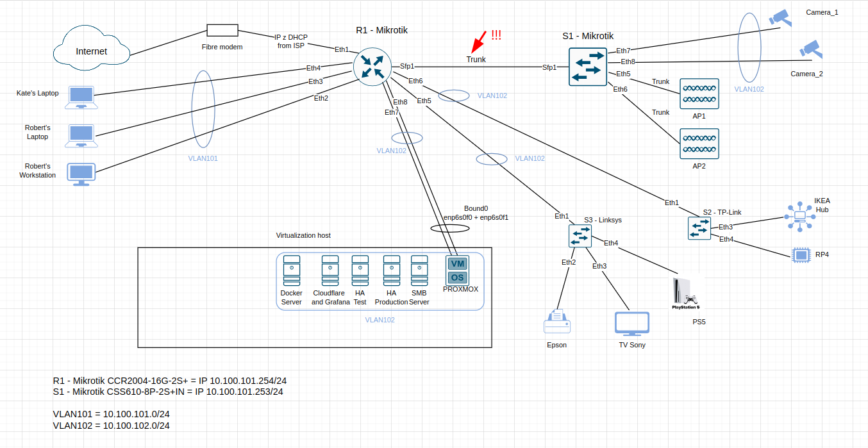Click the Camera_2 icon
This screenshot has height=448, width=868.
click(x=811, y=50)
